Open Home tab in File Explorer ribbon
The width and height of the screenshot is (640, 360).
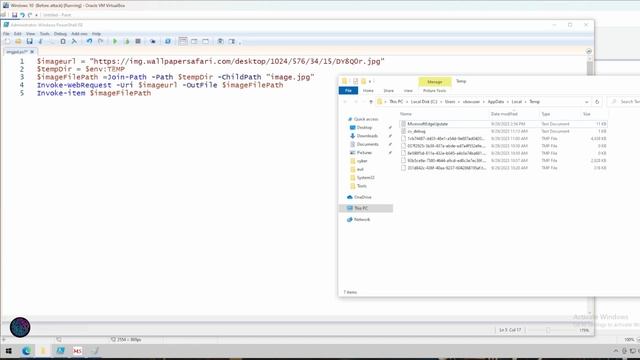coord(368,91)
